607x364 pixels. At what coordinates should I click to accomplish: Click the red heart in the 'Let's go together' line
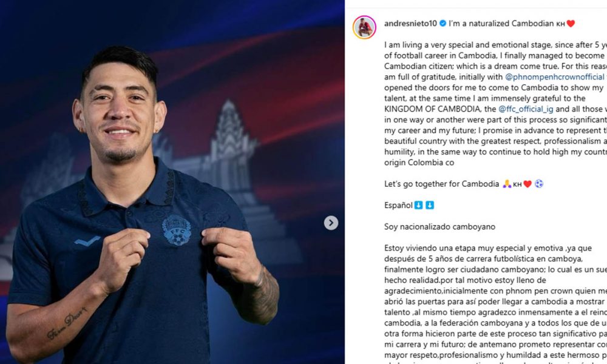coord(527,184)
